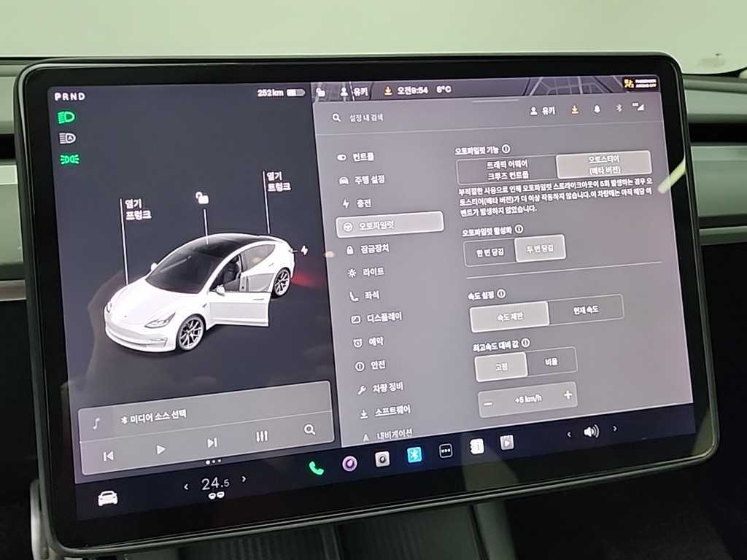Open media search magnifier icon
Viewport: 747px width, 560px height.
click(309, 429)
